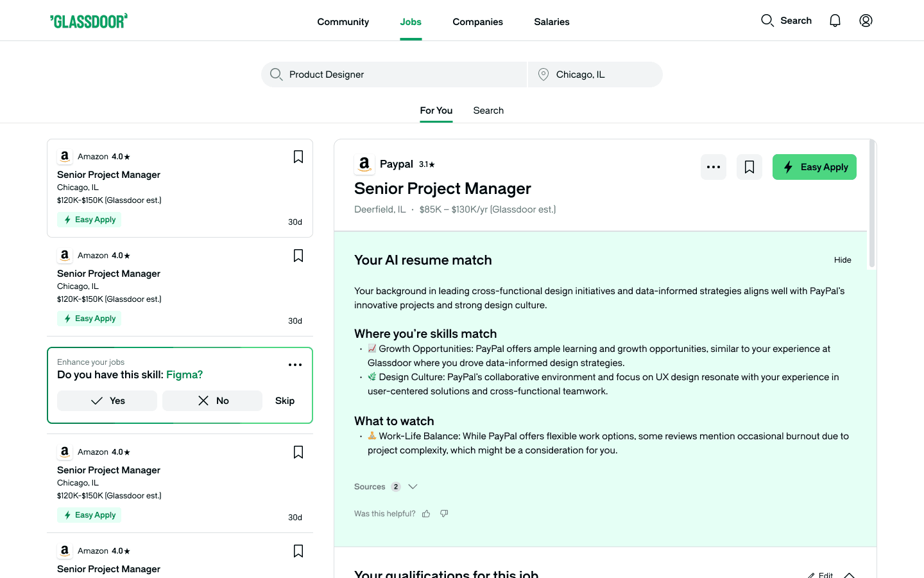The height and width of the screenshot is (578, 924).
Task: Bookmark the bottom Amazon job card
Action: pos(298,551)
